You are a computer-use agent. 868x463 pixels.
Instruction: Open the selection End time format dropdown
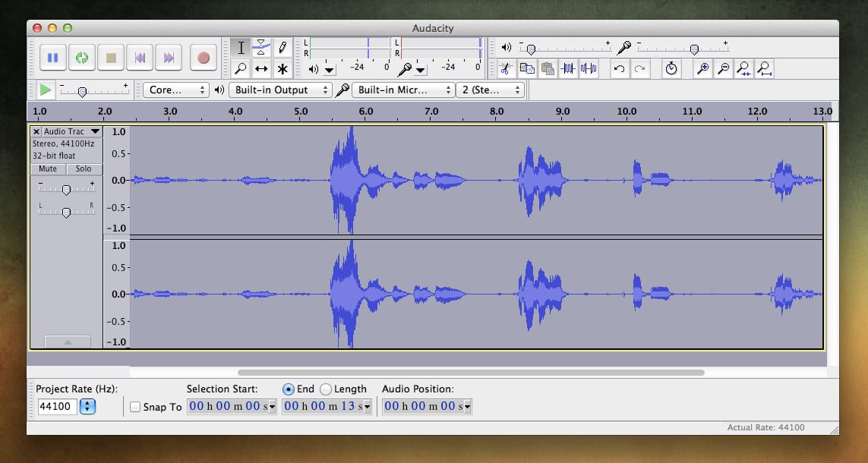367,407
